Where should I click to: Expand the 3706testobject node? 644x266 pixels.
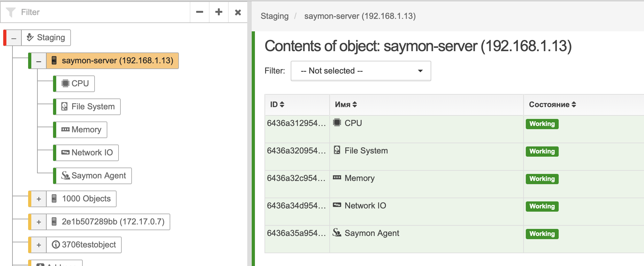(x=39, y=245)
